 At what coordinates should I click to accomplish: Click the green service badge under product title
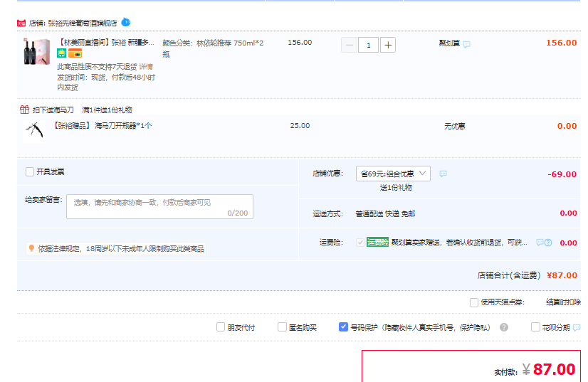(x=61, y=53)
